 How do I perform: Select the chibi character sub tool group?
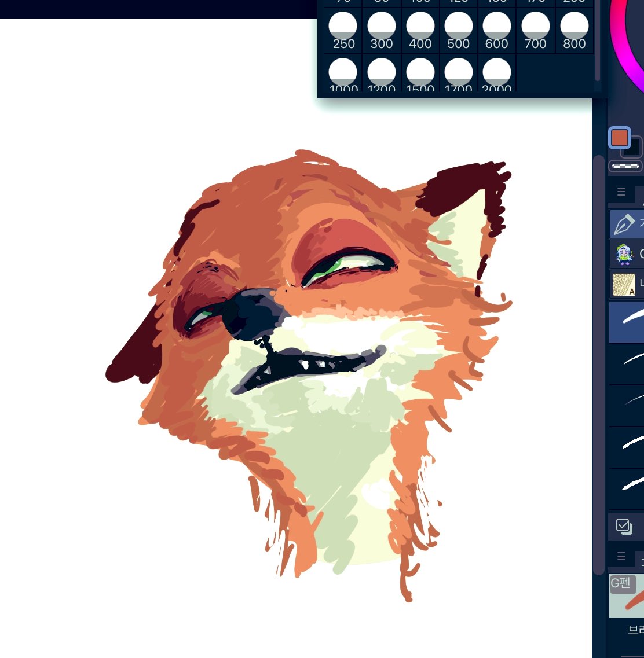click(627, 254)
